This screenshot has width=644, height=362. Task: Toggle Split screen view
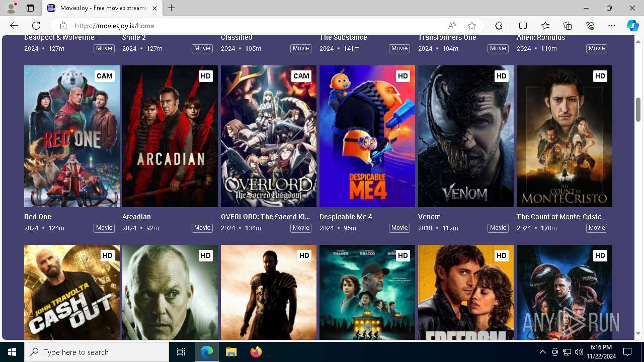523,26
